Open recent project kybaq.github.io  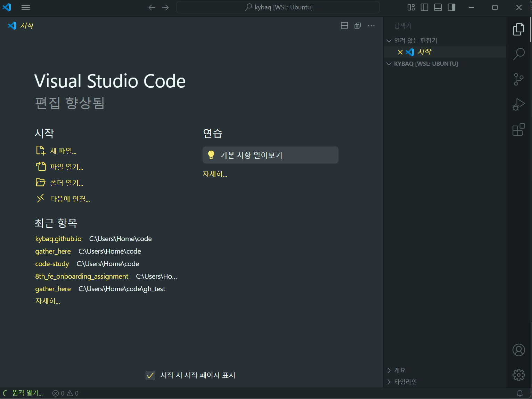tap(58, 239)
